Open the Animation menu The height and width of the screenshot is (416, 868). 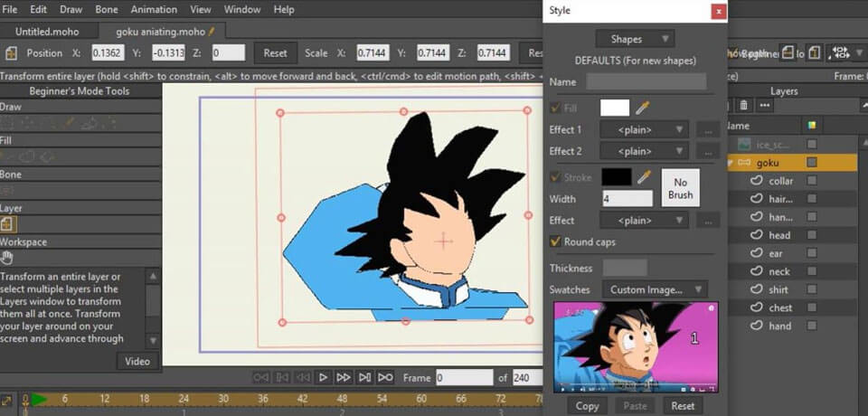point(154,9)
